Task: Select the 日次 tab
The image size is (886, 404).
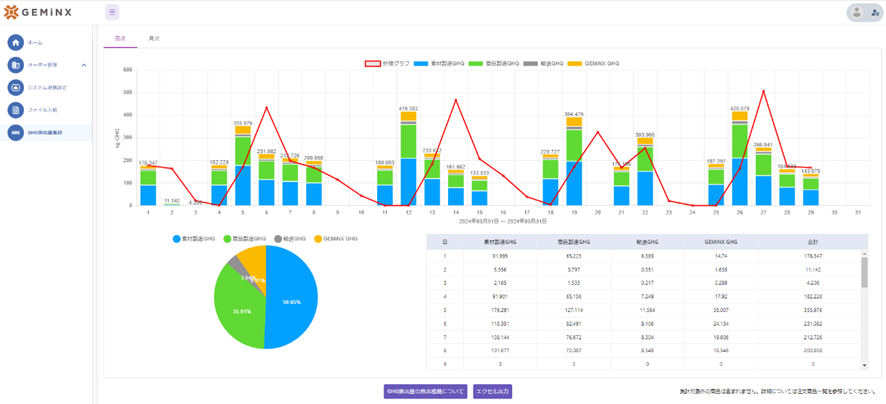Action: click(x=120, y=38)
